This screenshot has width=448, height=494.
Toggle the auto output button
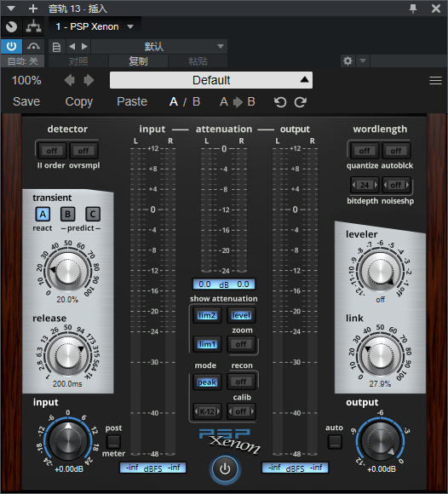335,442
